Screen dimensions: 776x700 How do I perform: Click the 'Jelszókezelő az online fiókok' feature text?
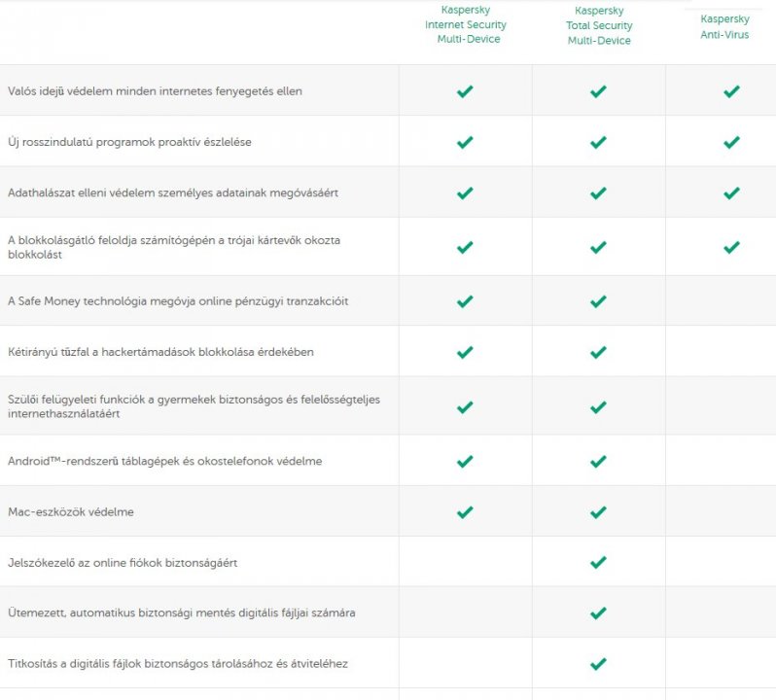tap(123, 563)
